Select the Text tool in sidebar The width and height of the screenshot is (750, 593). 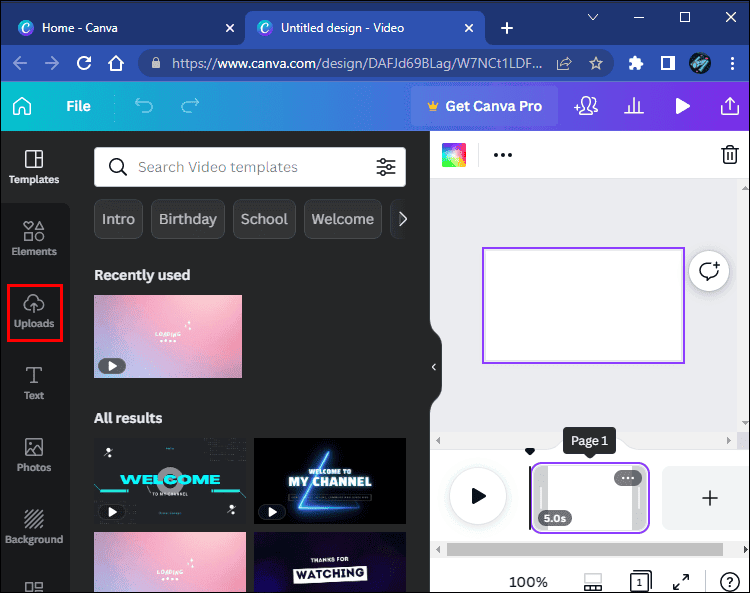pyautogui.click(x=34, y=383)
